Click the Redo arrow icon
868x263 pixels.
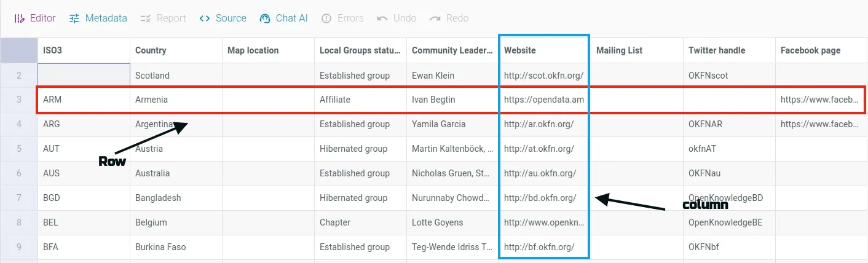tap(435, 18)
